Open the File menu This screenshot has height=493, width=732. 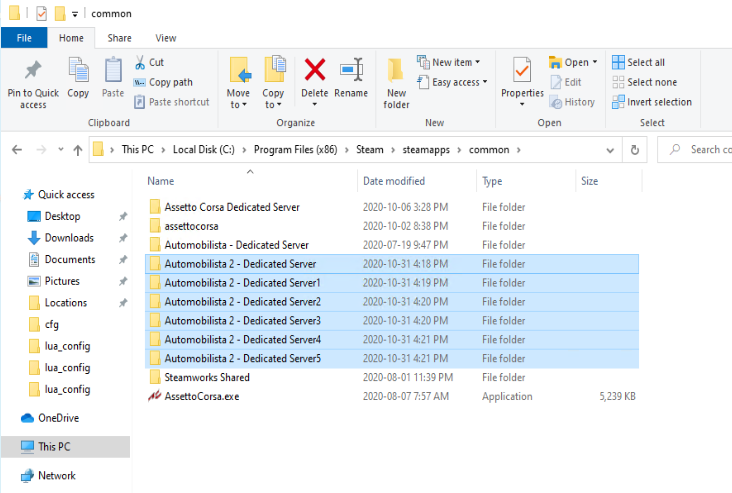(x=24, y=38)
